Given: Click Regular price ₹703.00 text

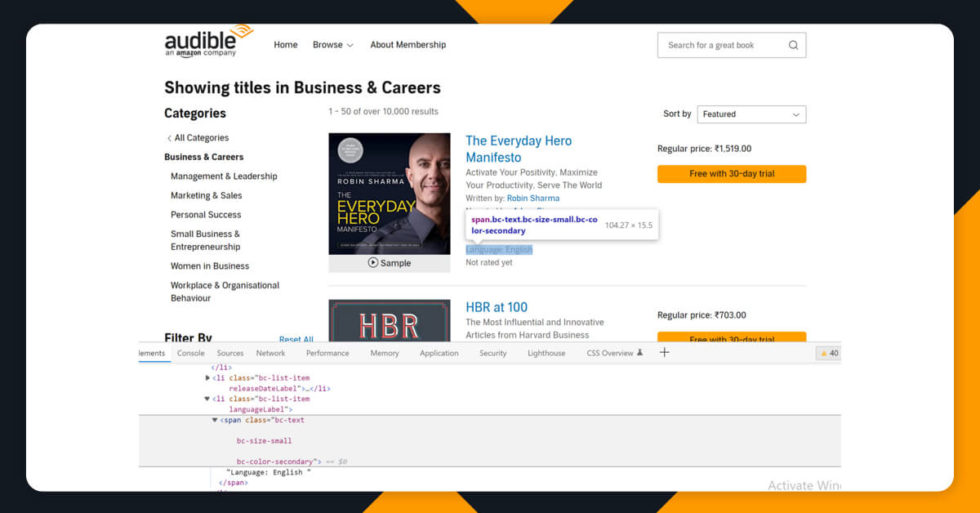Looking at the screenshot, I should pos(701,316).
